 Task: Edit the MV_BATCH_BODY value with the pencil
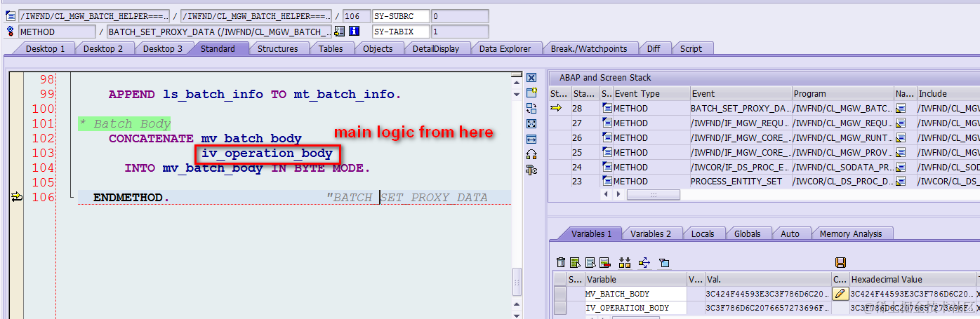(840, 294)
